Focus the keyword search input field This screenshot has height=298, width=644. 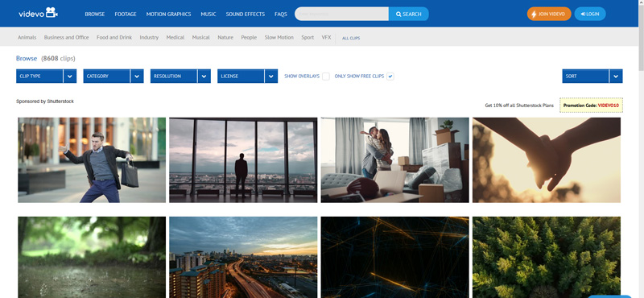pyautogui.click(x=341, y=14)
